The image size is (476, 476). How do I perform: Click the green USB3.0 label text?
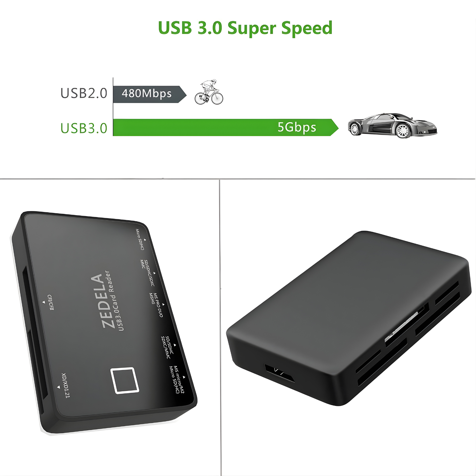84,128
